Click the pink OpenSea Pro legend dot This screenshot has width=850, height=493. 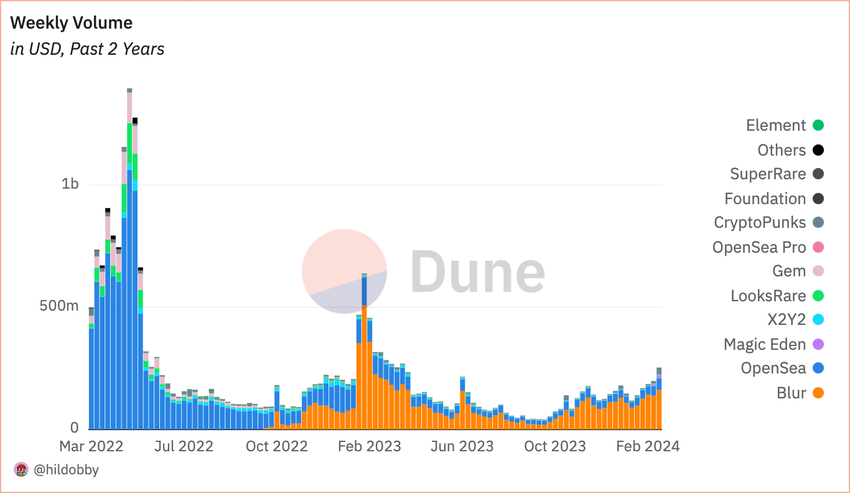pos(818,247)
